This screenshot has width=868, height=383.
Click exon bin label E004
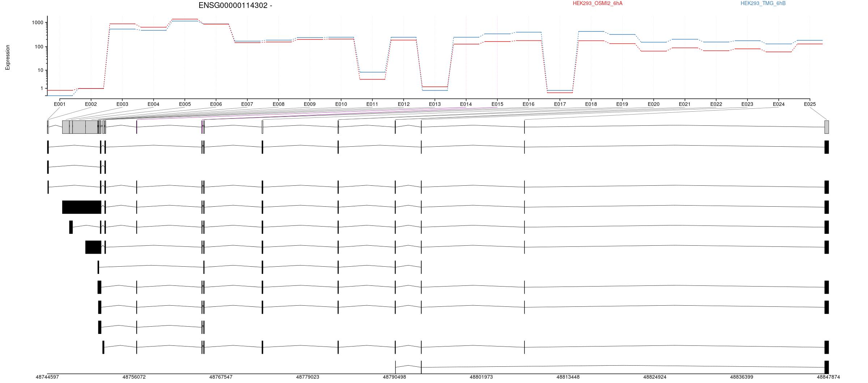point(153,104)
